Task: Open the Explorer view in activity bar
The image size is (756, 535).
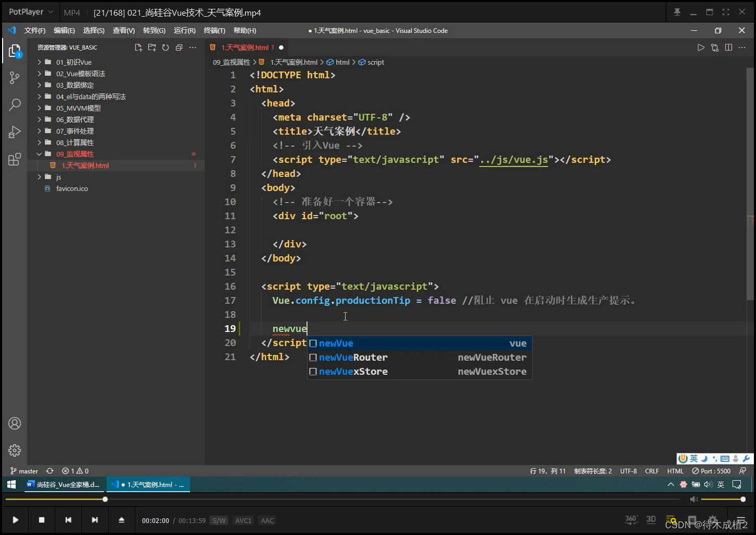Action: pyautogui.click(x=15, y=51)
